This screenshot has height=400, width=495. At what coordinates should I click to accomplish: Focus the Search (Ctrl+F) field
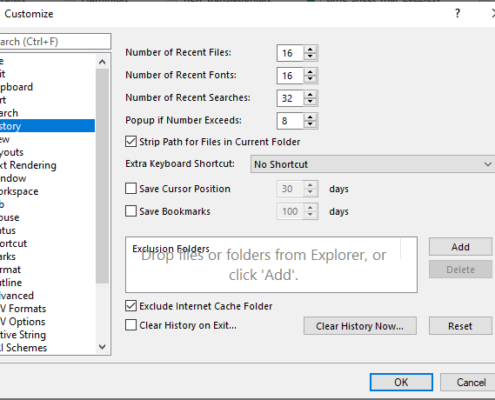(x=55, y=41)
